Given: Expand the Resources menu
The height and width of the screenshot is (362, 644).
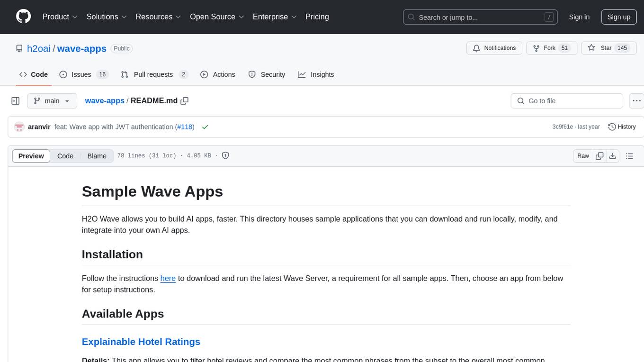Looking at the screenshot, I should pyautogui.click(x=159, y=17).
